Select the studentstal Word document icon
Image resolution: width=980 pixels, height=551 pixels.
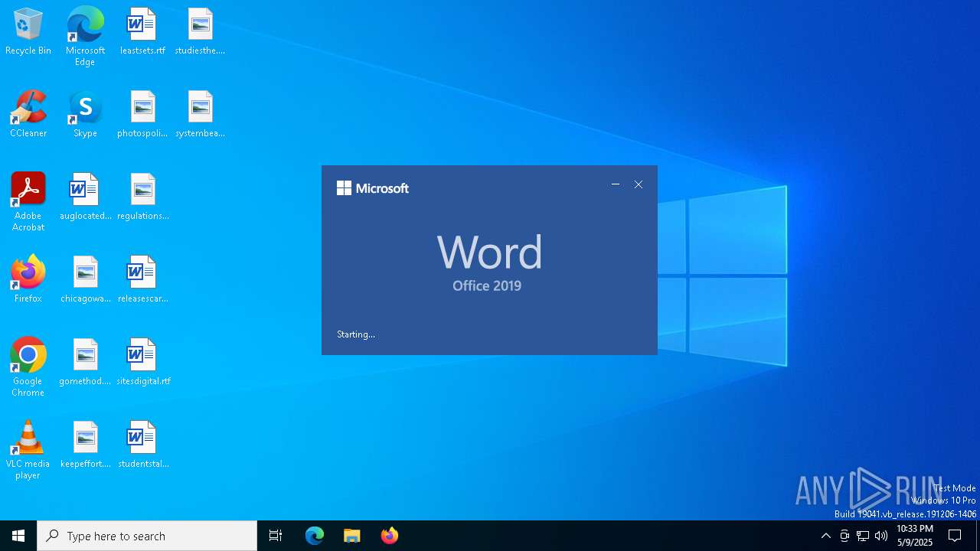(142, 445)
